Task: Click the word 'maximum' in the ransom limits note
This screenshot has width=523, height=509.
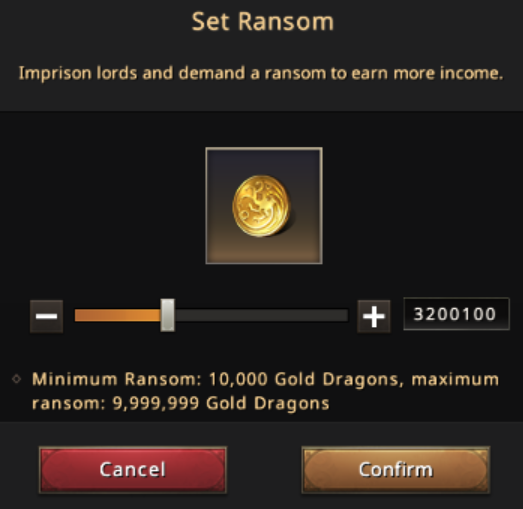Action: point(455,379)
